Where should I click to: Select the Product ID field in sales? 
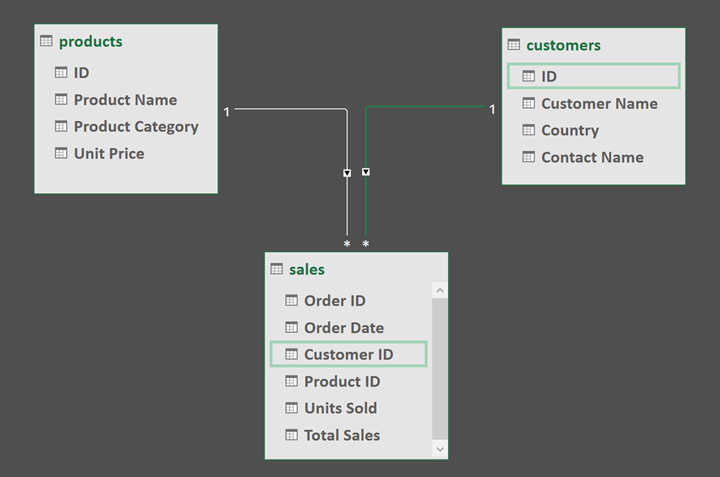[x=342, y=381]
